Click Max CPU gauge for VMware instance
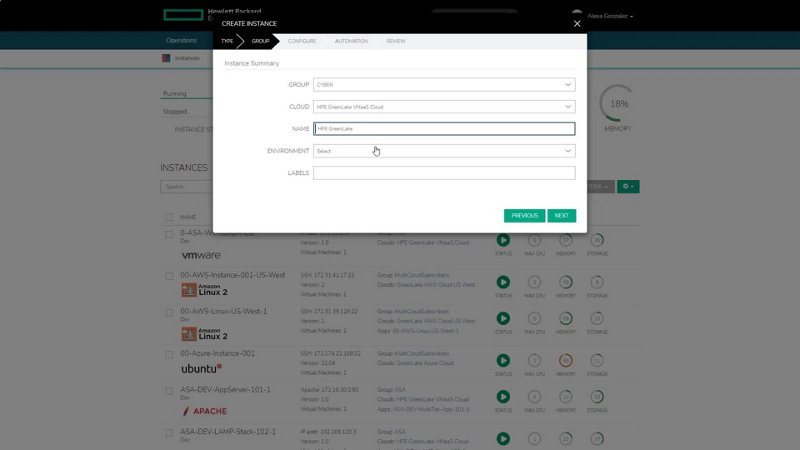Screen dimensions: 800x450 (534, 240)
